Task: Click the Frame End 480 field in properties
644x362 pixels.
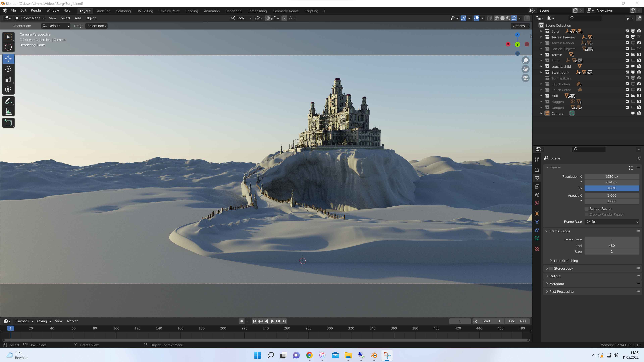Action: pos(611,246)
